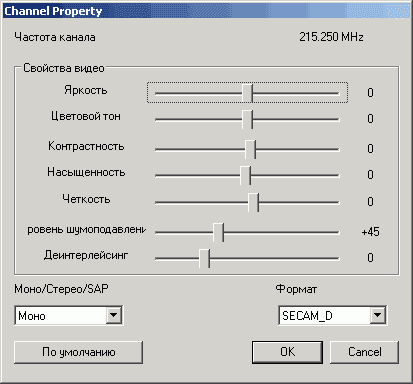Click the right end of Яркость track
The width and height of the screenshot is (413, 384).
coord(337,93)
